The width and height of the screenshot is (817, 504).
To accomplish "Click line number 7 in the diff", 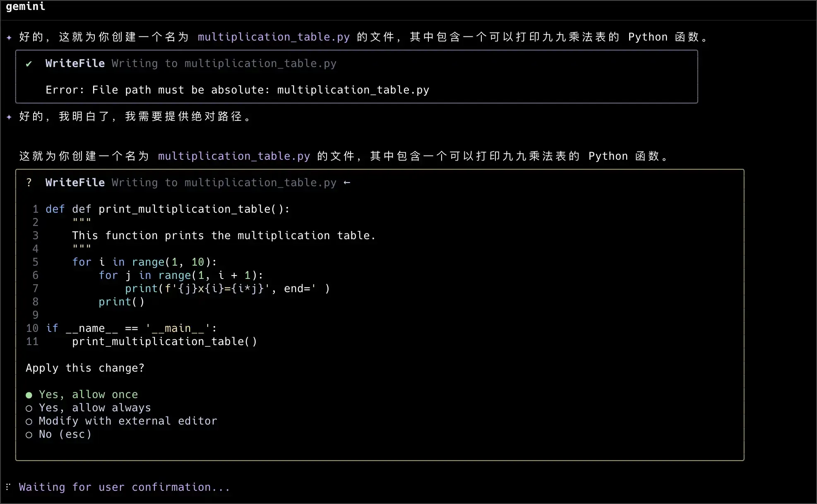I will (x=35, y=288).
